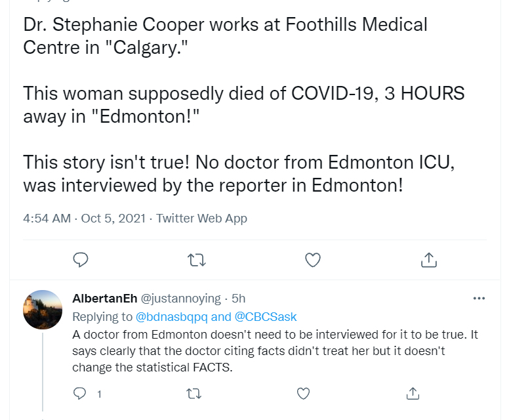Click the 5h reply timestamp
Viewport: 509px width, 420px height.
click(x=239, y=299)
